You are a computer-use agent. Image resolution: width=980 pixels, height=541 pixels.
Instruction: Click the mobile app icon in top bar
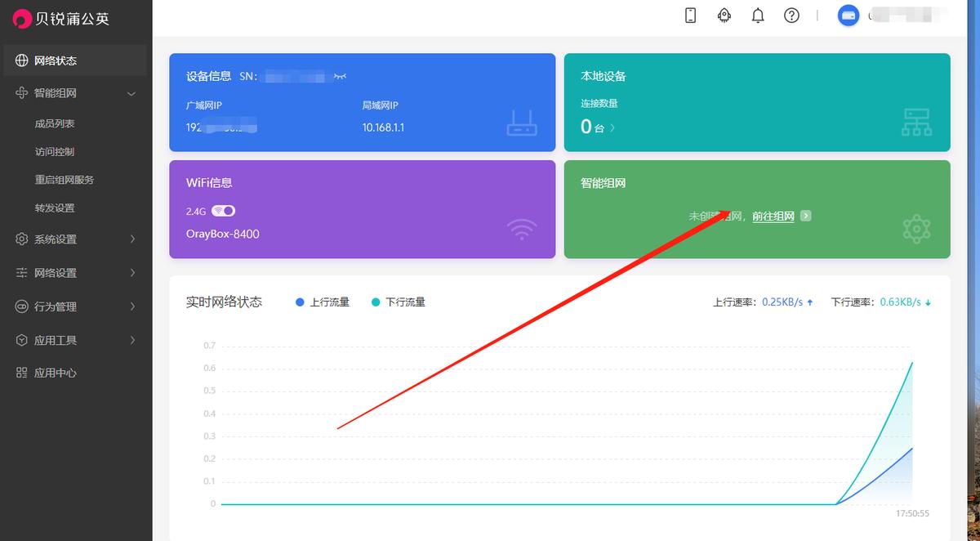[x=690, y=15]
